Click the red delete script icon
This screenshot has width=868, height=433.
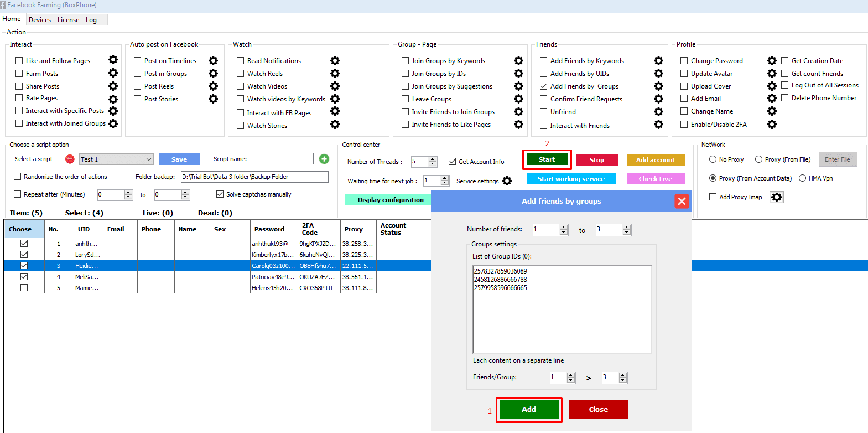(70, 159)
